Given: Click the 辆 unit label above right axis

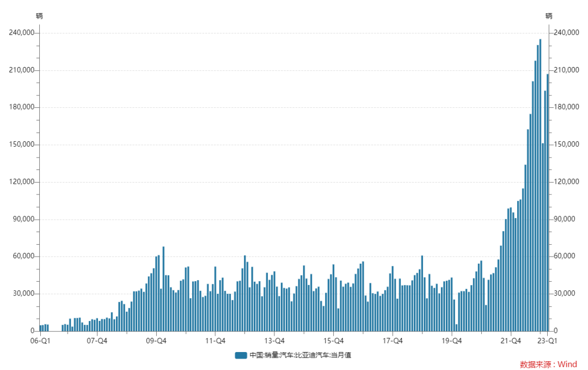Looking at the screenshot, I should point(549,16).
